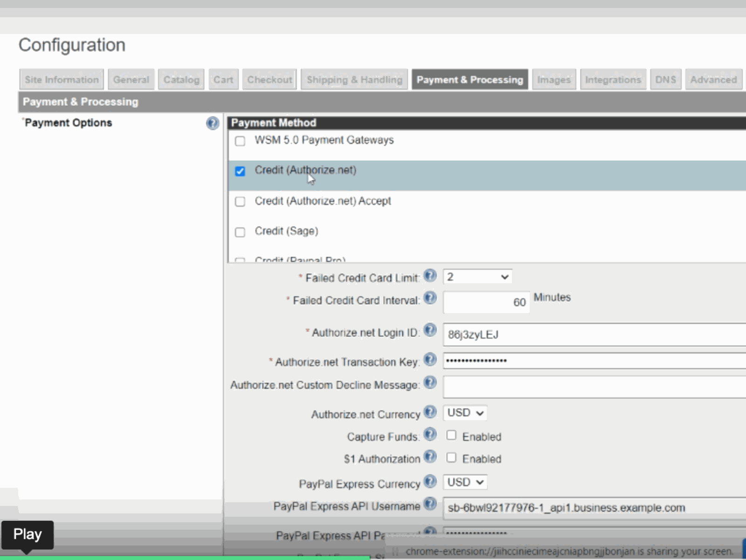Open the Images tab
The height and width of the screenshot is (560, 746).
click(x=554, y=80)
